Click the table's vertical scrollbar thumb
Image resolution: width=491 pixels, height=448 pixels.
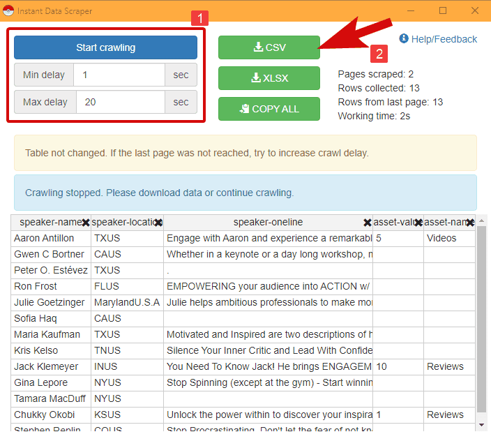pos(482,319)
